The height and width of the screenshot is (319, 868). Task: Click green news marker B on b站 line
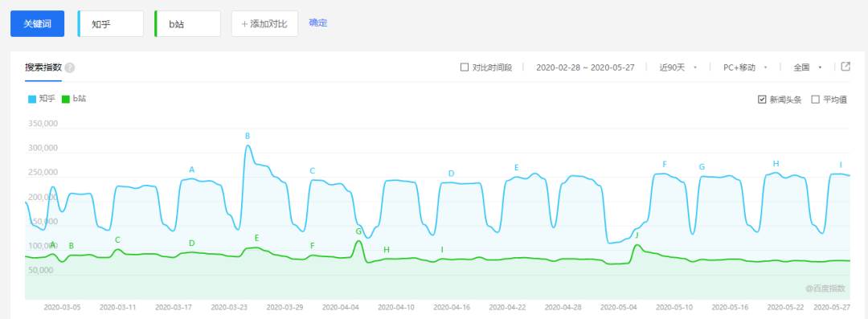pyautogui.click(x=72, y=245)
